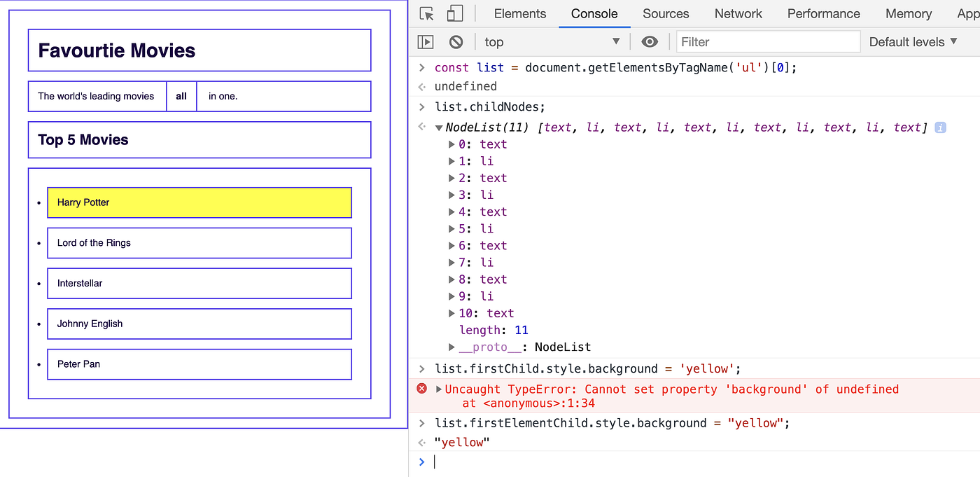This screenshot has width=980, height=477.
Task: Open the Default levels dropdown
Action: click(x=912, y=41)
